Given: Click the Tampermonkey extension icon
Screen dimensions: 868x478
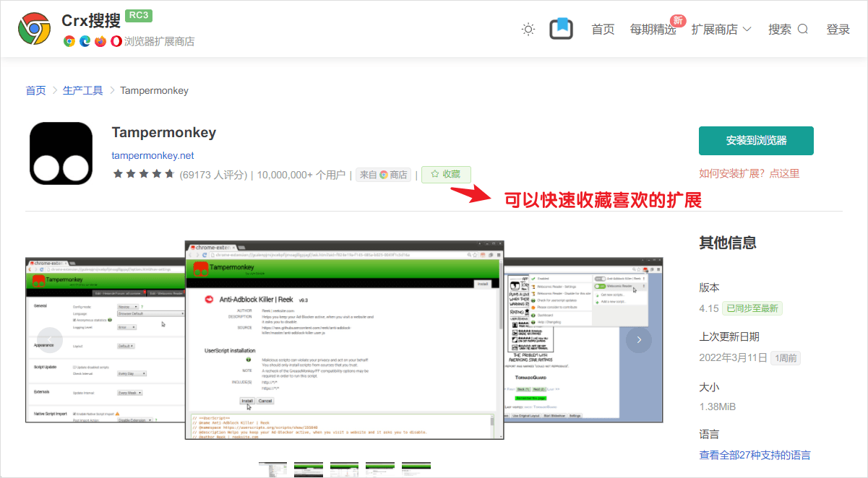Looking at the screenshot, I should pos(61,153).
